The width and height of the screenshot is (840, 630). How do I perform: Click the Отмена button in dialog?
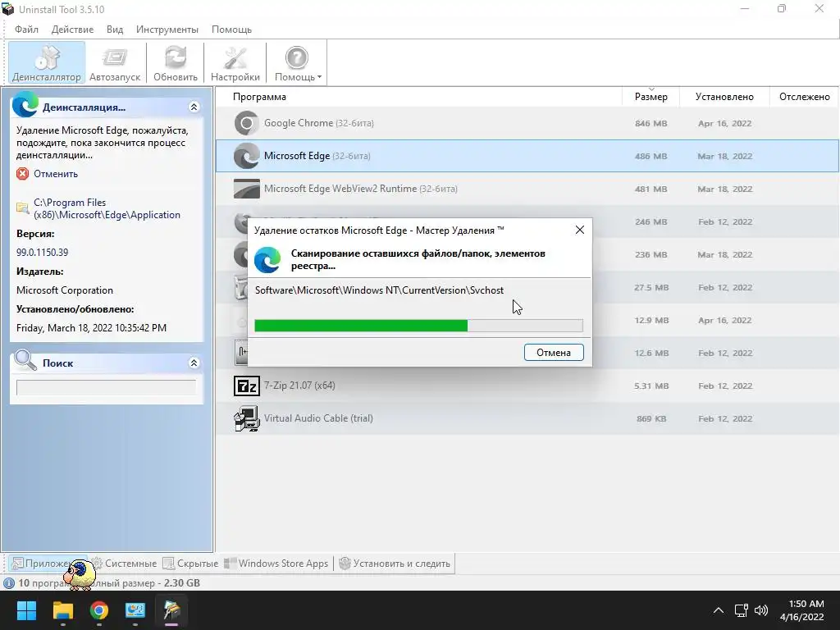(554, 353)
